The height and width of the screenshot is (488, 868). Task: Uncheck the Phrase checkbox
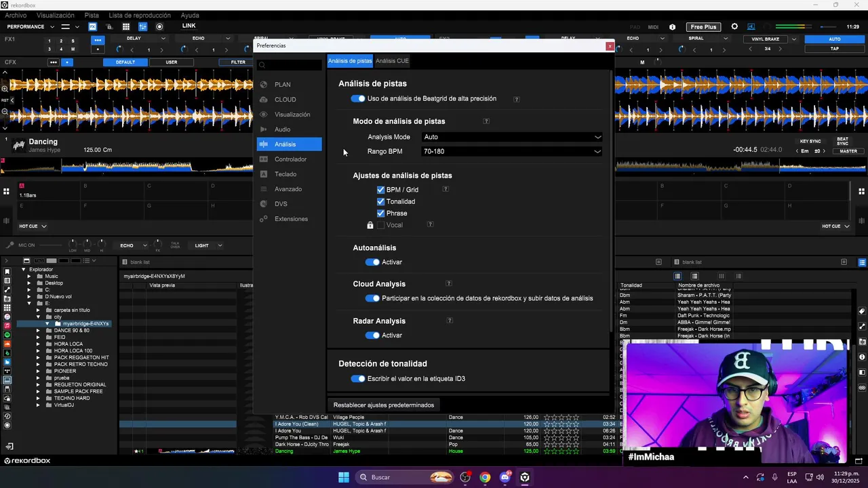[x=380, y=213]
